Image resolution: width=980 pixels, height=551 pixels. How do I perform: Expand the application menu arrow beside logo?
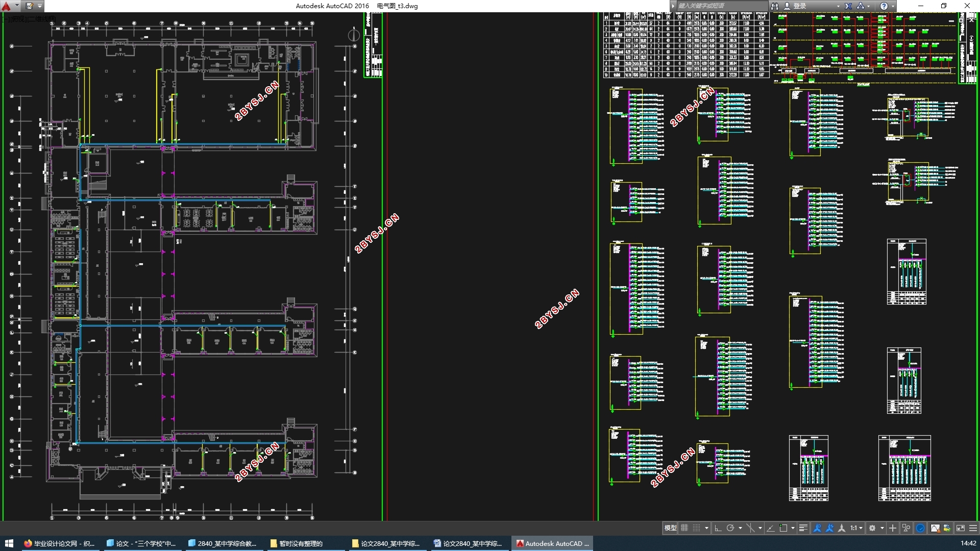point(17,6)
